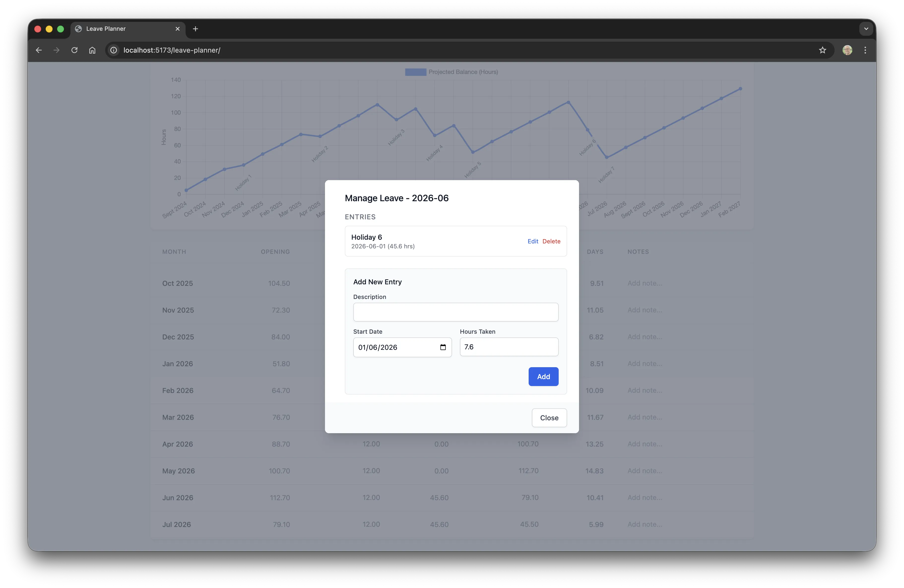This screenshot has height=588, width=904.
Task: Click the Holiday 7 chart data point
Action: click(x=607, y=157)
